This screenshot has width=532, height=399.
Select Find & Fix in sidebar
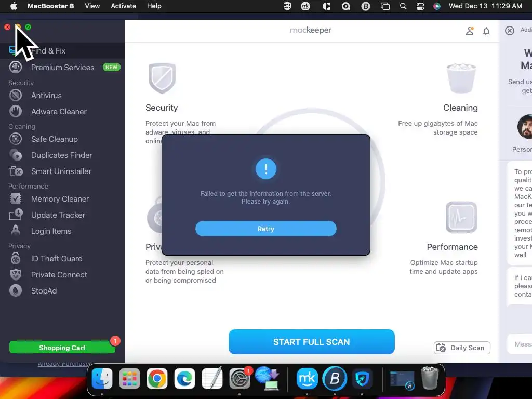pyautogui.click(x=62, y=50)
